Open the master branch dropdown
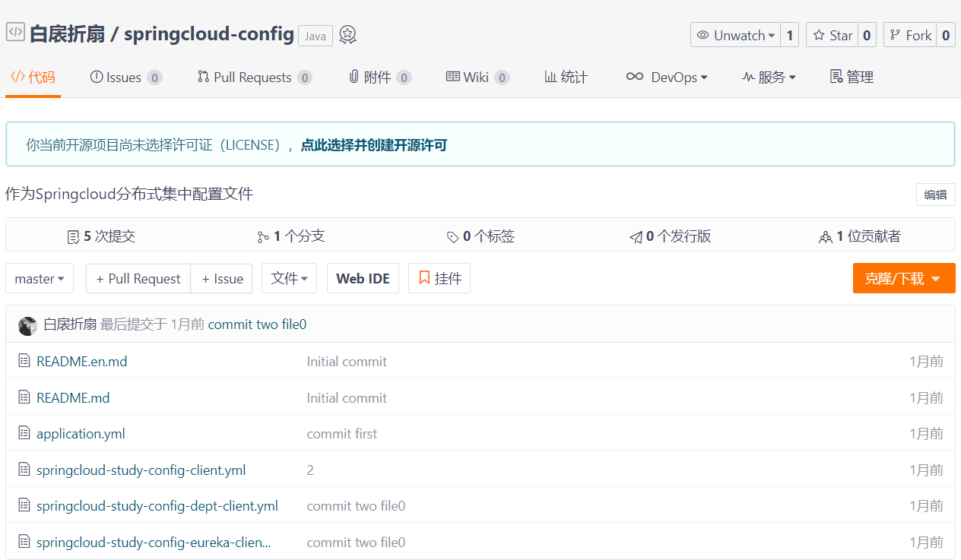Image resolution: width=961 pixels, height=560 pixels. click(x=40, y=279)
